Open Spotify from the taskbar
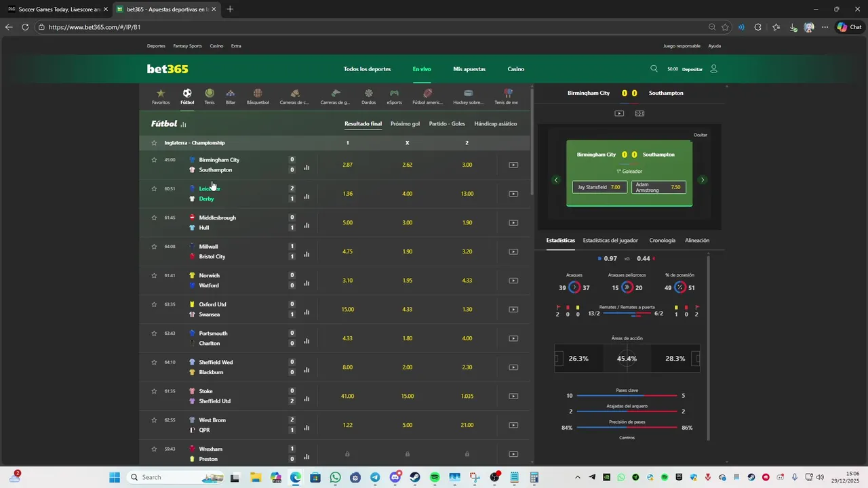The width and height of the screenshot is (868, 488). [x=435, y=477]
